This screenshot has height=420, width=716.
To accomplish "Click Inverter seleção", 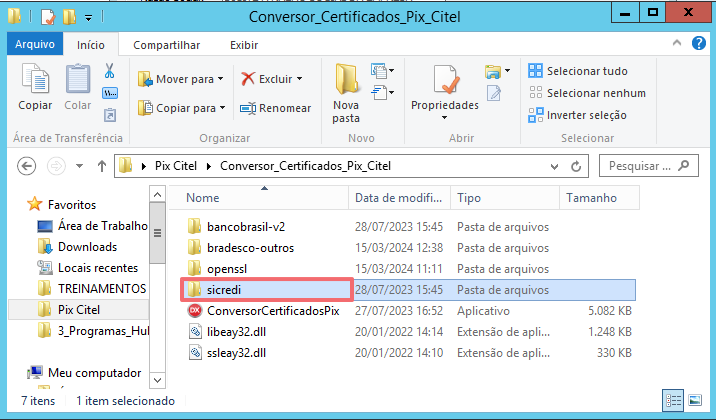I will [577, 115].
